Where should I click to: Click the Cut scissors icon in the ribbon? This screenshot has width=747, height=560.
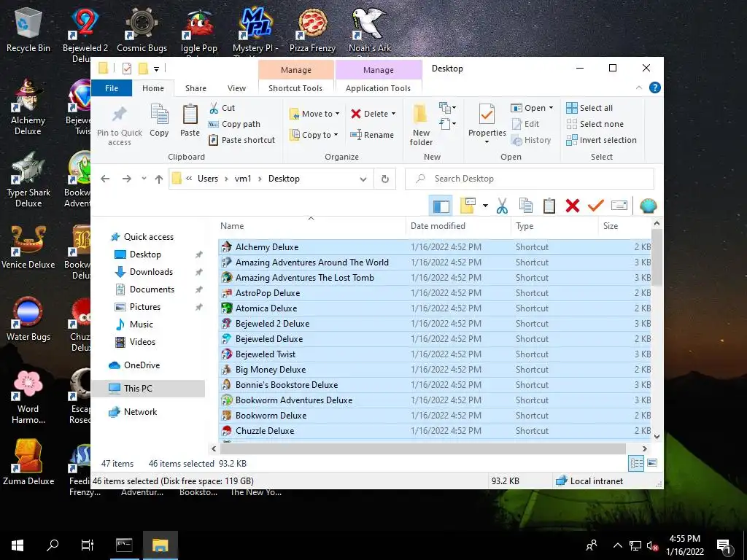pos(214,108)
